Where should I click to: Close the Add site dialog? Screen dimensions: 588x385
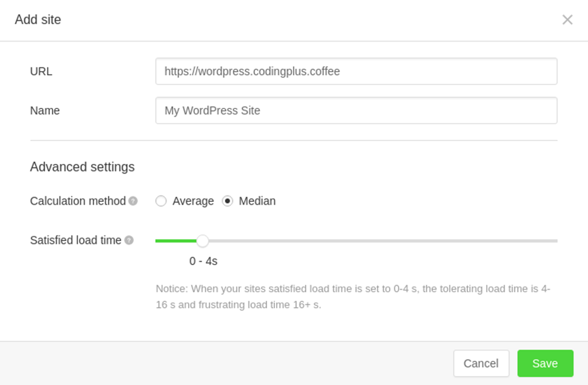(x=567, y=19)
